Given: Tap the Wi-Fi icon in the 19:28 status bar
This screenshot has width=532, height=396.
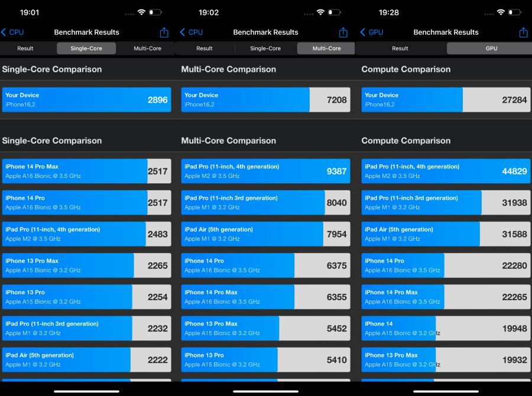Looking at the screenshot, I should [x=501, y=12].
